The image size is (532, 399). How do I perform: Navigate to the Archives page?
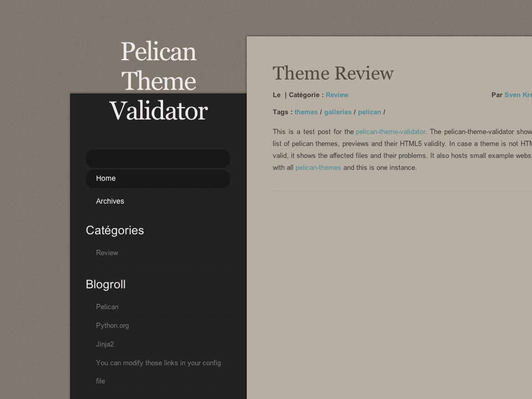click(110, 201)
